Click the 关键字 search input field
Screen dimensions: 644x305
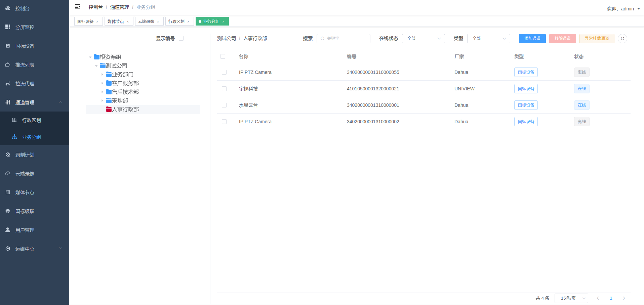(344, 38)
